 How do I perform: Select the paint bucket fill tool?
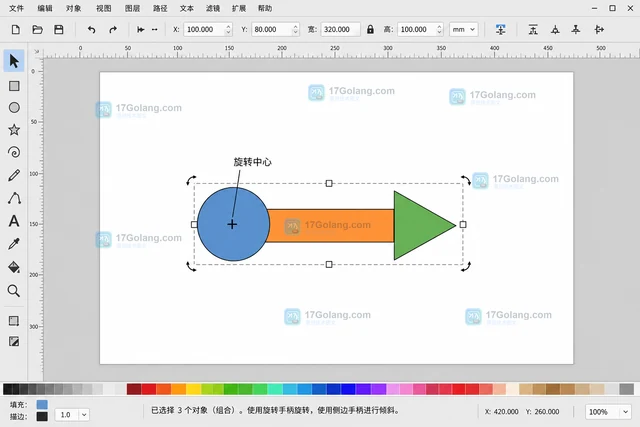click(x=14, y=267)
